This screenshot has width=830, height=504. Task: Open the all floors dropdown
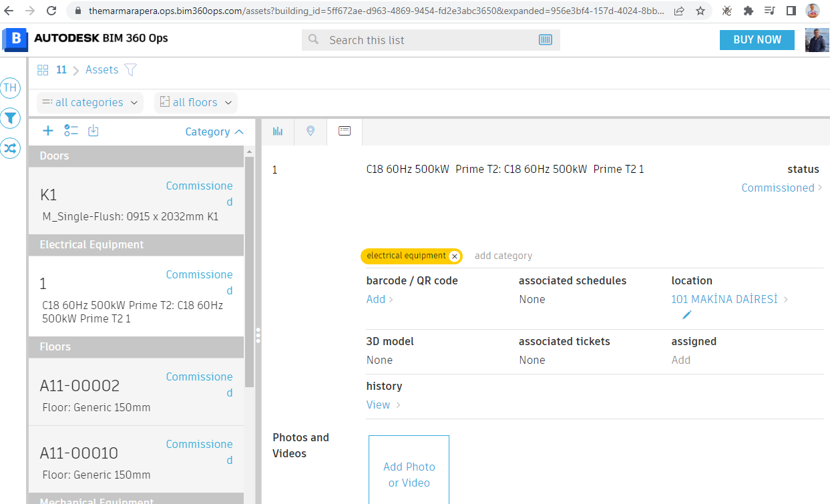(196, 102)
